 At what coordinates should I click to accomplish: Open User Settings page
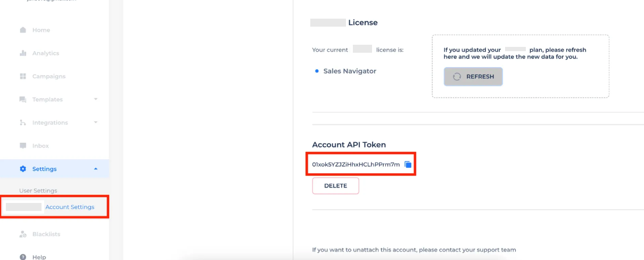click(x=38, y=191)
